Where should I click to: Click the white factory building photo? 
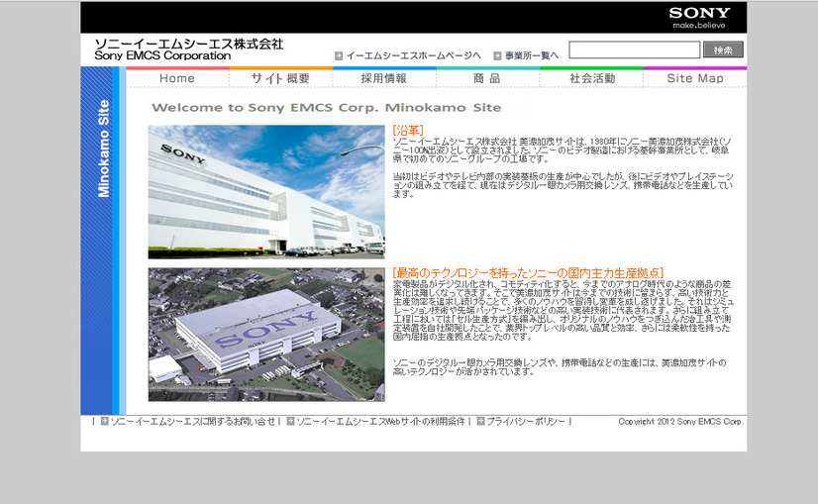266,192
